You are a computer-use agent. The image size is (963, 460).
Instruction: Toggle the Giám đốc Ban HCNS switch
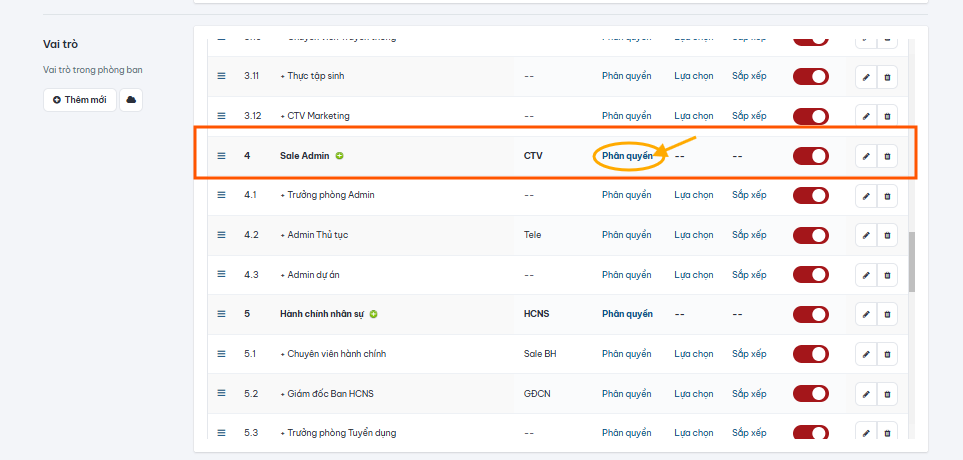click(x=811, y=394)
